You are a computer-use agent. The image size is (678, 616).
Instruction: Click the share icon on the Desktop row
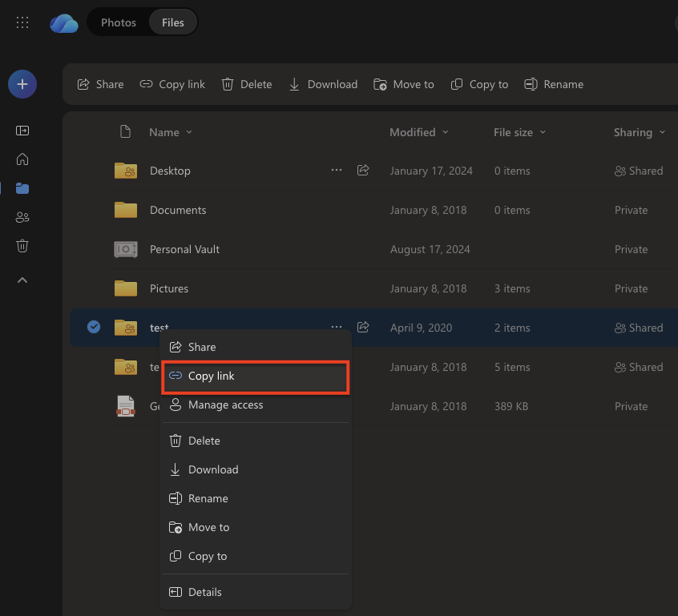pyautogui.click(x=363, y=171)
